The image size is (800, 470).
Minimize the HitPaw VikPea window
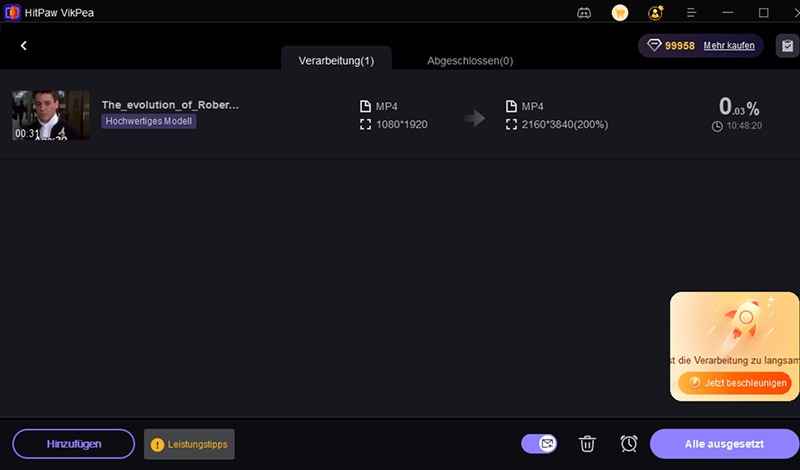(x=728, y=13)
